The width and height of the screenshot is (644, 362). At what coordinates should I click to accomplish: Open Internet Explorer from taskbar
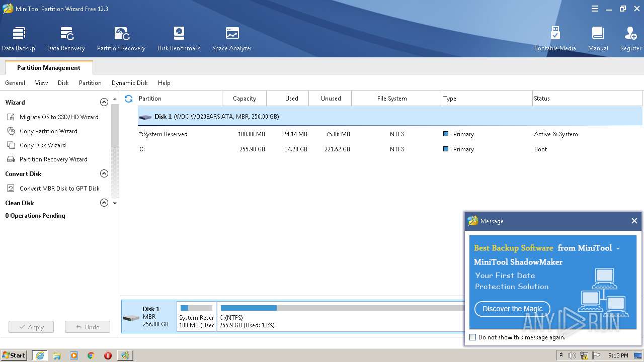[x=39, y=355]
